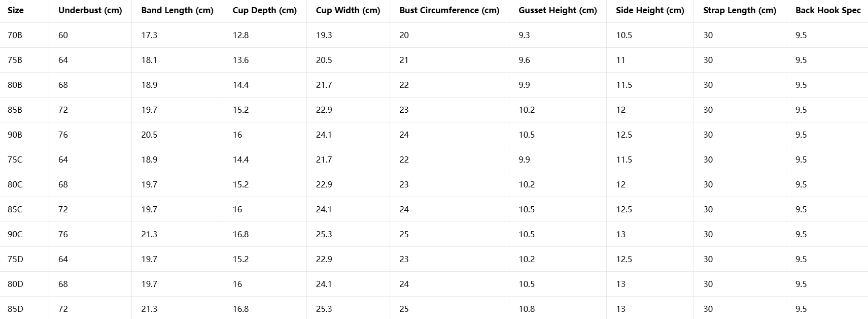Screen dimensions: 868x319
Task: Select the 70B size row label
Action: pos(15,35)
